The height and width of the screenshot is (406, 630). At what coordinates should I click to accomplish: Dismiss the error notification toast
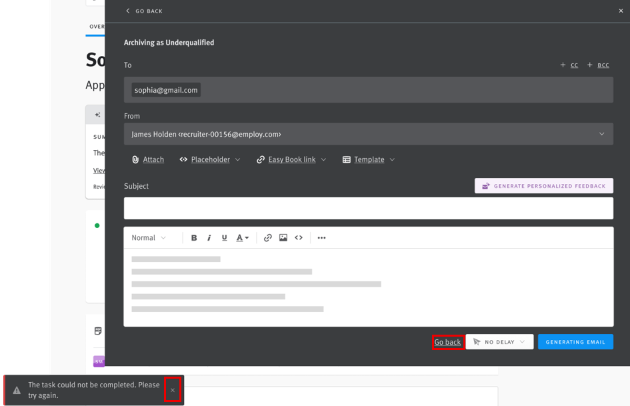pos(172,389)
